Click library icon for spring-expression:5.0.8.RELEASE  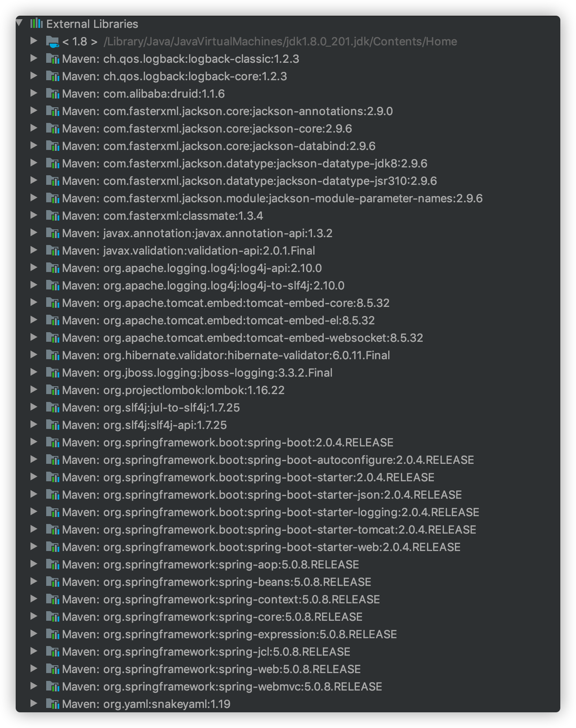pos(52,634)
